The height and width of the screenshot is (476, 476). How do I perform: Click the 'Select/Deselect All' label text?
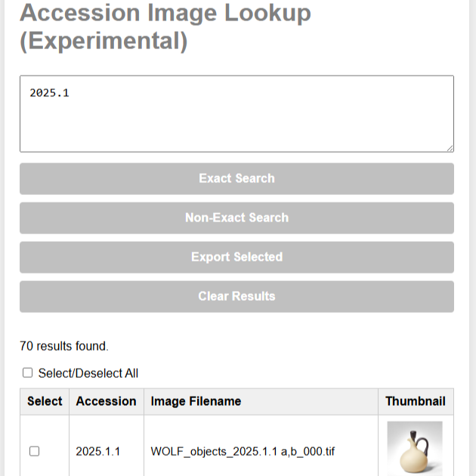pos(88,373)
